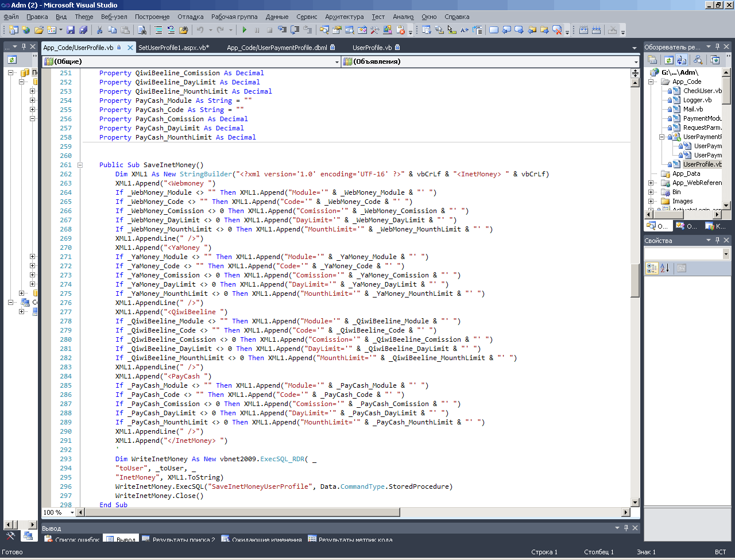735x560 pixels.
Task: Open the Свойства object selector dropdown
Action: pyautogui.click(x=726, y=254)
